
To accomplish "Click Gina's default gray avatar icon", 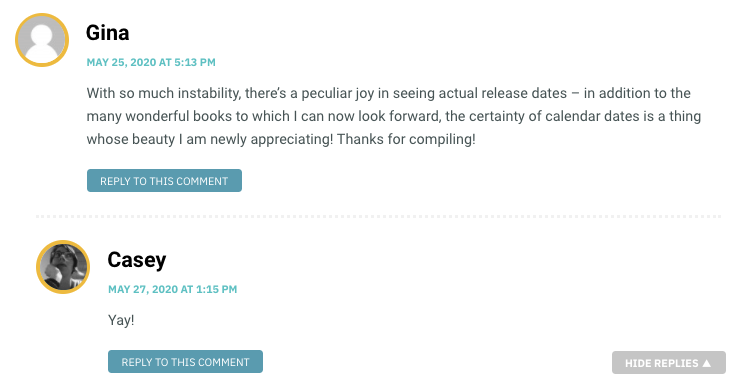I will coord(42,40).
